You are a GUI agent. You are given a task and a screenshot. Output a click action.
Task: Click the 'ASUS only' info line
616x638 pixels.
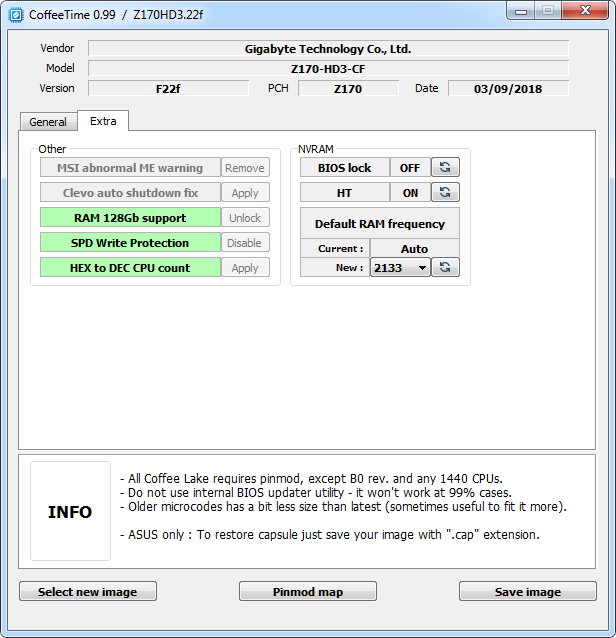tap(330, 534)
